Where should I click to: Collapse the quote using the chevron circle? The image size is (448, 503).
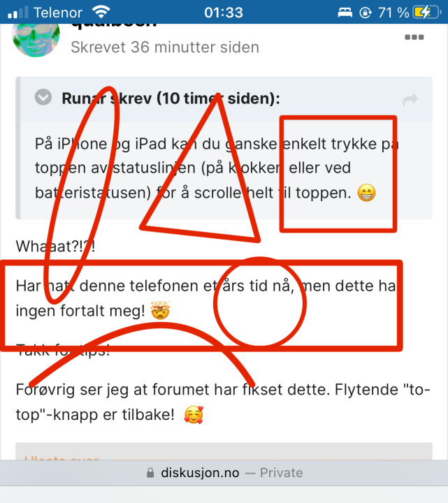[x=43, y=97]
